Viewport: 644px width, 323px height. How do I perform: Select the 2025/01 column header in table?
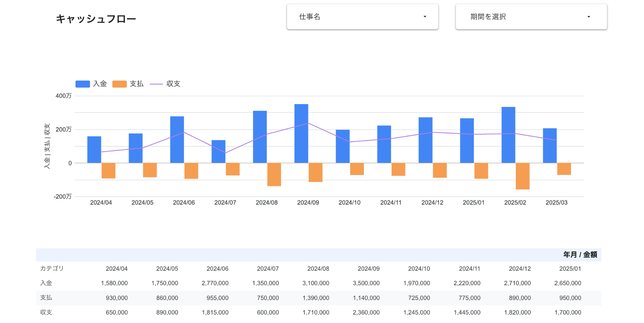570,269
